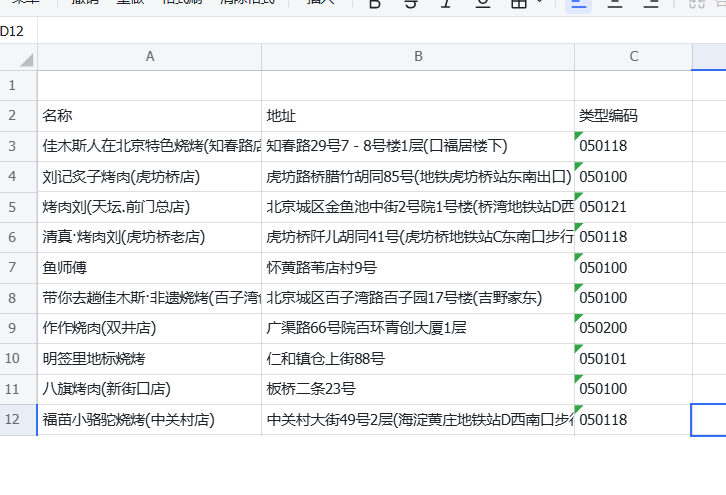Image resolution: width=726 pixels, height=495 pixels.
Task: Select row 11 header
Action: (19, 389)
